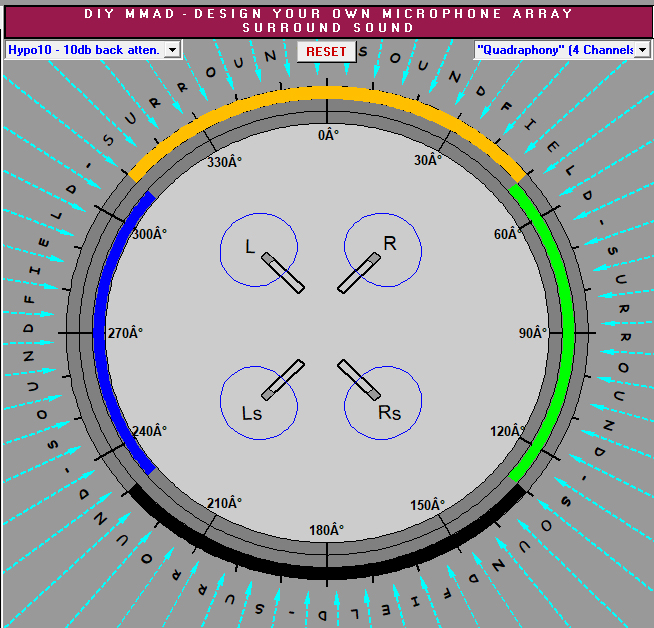654x628 pixels.
Task: Click the 270° angle label
Action: 126,333
